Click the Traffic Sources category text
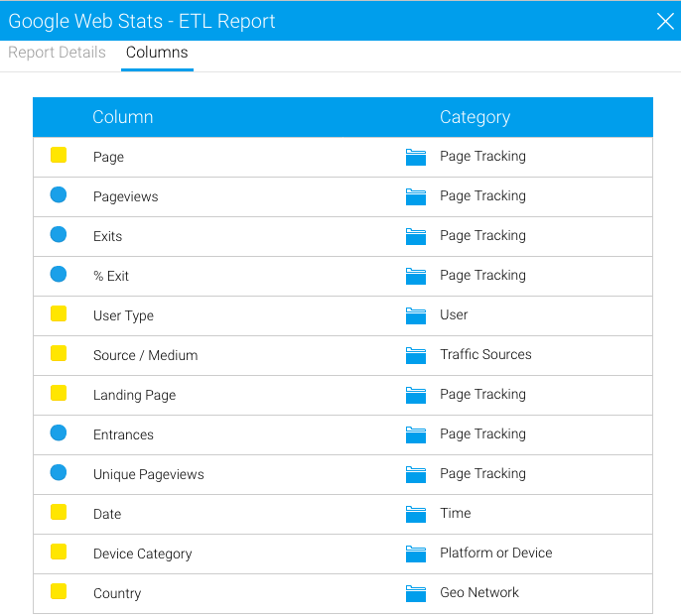Screen dimensions: 681x616 click(x=485, y=354)
